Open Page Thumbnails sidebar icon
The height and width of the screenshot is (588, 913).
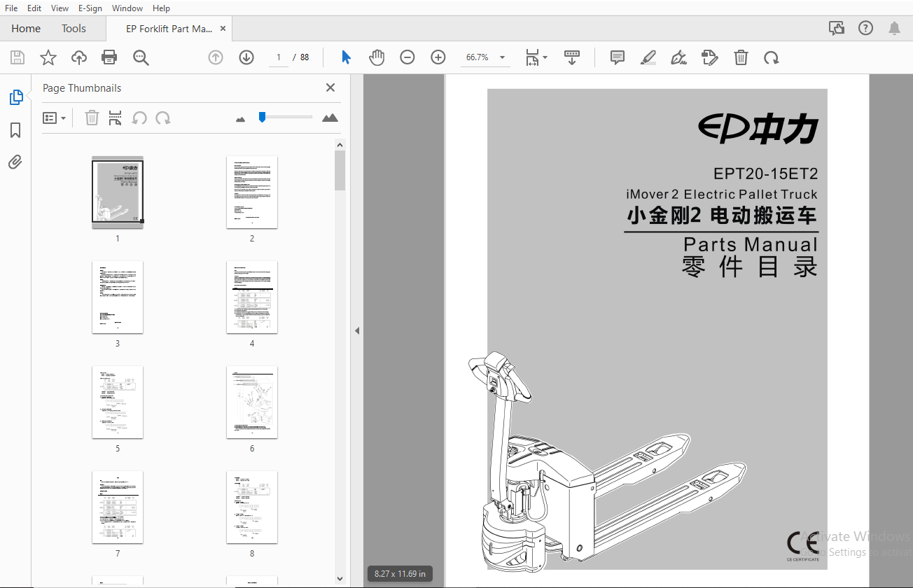[15, 97]
